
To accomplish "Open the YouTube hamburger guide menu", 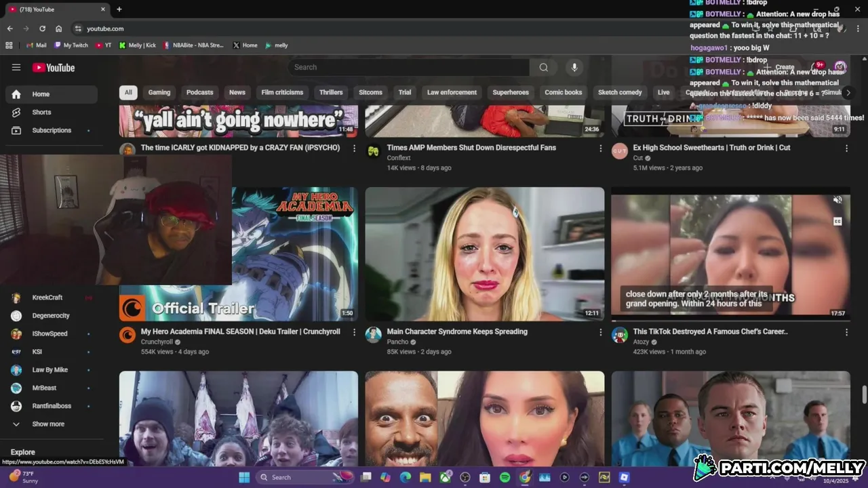I will click(16, 67).
